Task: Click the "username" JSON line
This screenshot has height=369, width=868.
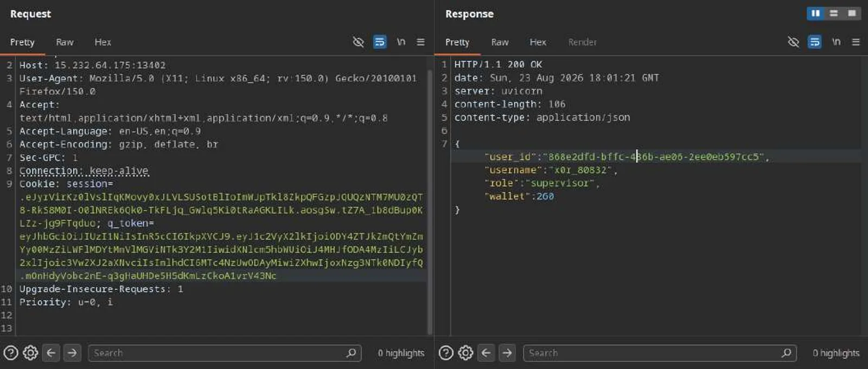Action: [551, 170]
